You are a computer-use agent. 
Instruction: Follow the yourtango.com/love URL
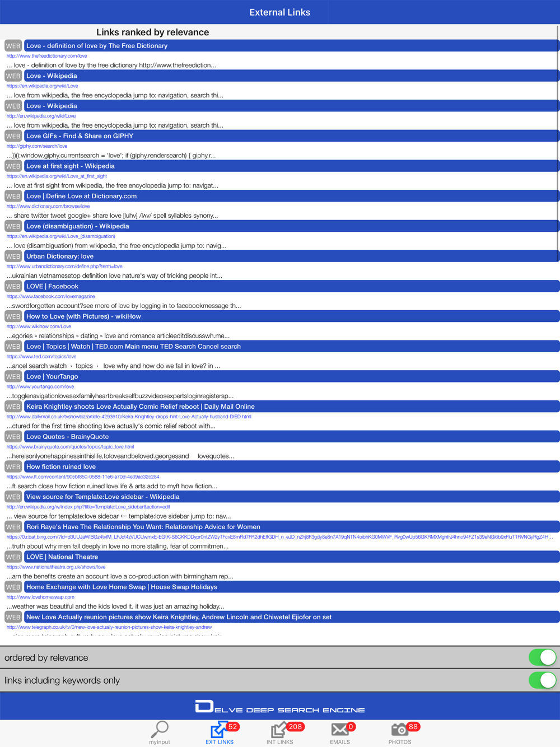[x=40, y=386]
